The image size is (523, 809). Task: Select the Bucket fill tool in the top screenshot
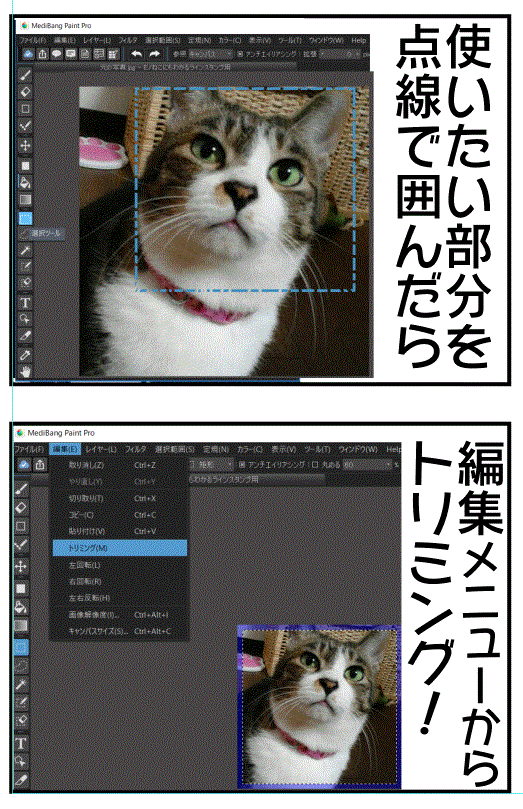[25, 182]
